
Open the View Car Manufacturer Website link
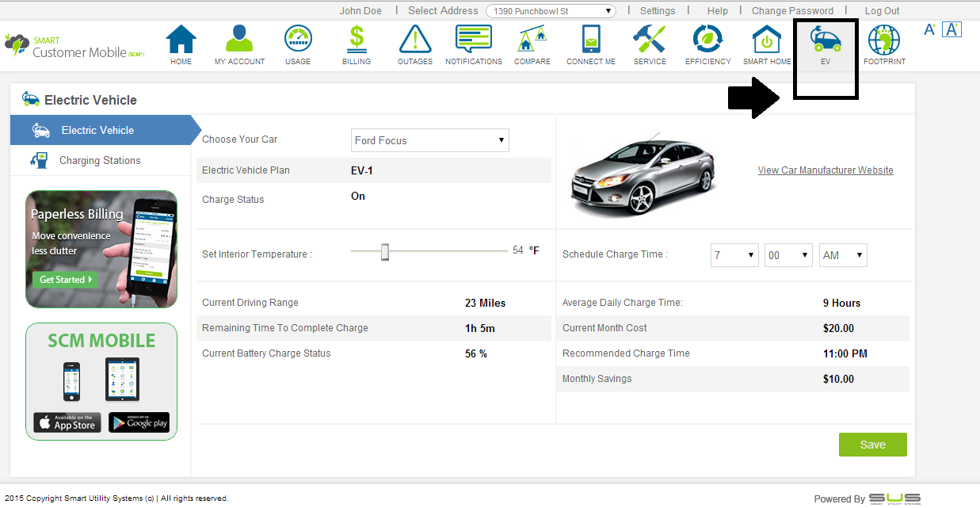coord(826,170)
